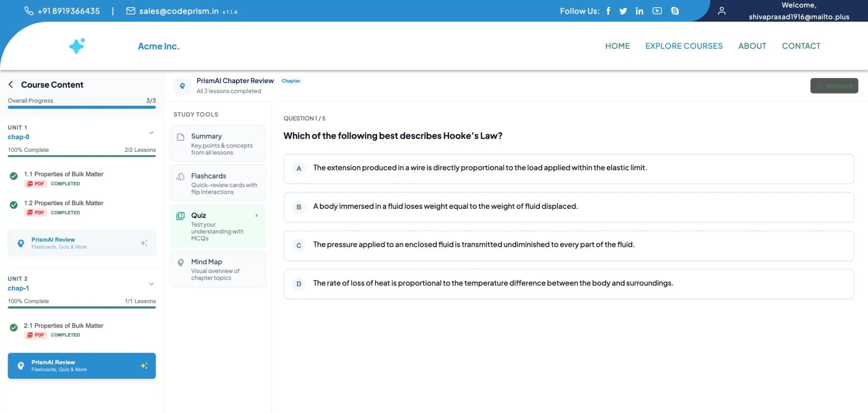Expand the Quiz study tool chevron

pos(256,216)
